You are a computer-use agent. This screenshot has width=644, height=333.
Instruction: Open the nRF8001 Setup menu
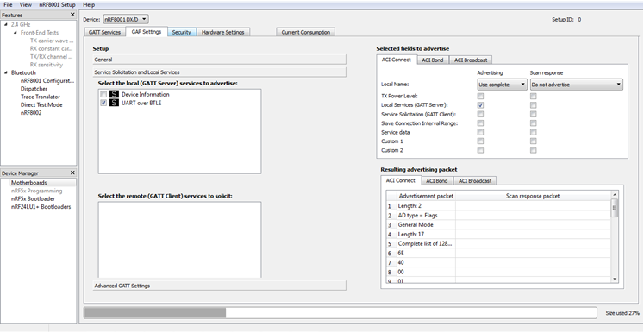(x=57, y=5)
